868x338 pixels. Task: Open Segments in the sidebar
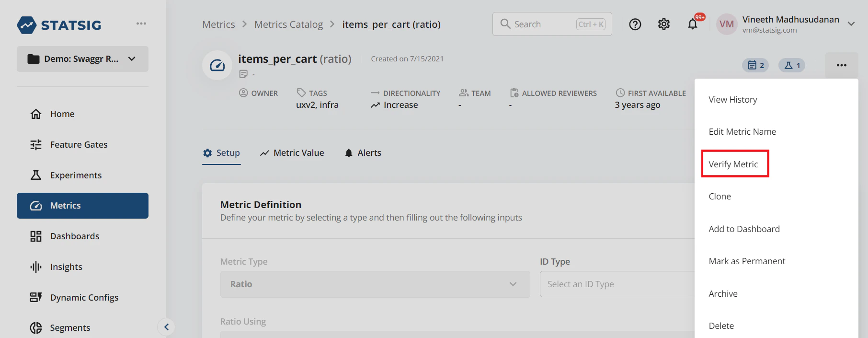pyautogui.click(x=82, y=328)
